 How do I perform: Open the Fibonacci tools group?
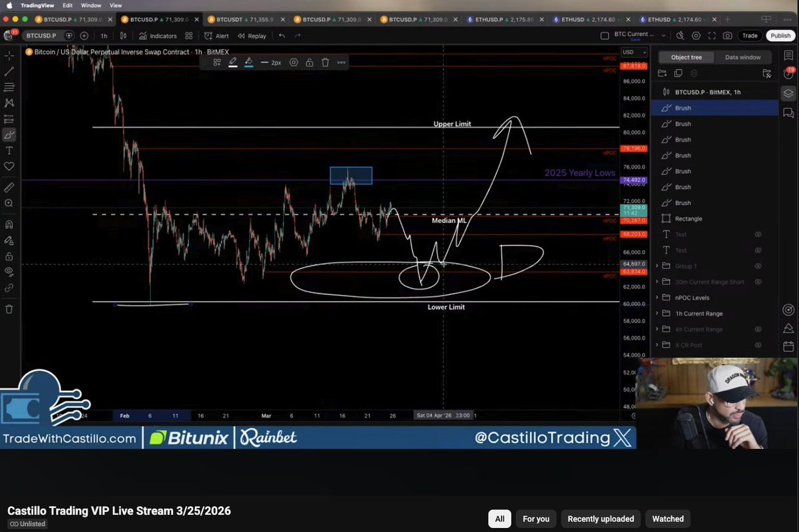click(x=9, y=87)
